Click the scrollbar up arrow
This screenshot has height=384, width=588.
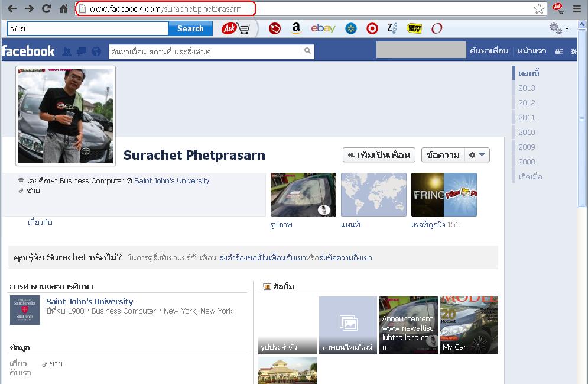point(581,25)
